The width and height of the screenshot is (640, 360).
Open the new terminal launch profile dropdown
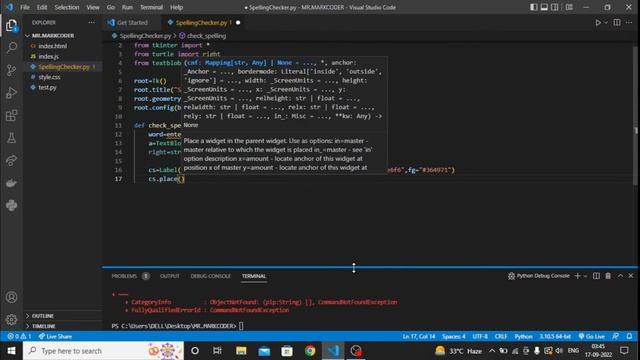pyautogui.click(x=585, y=276)
